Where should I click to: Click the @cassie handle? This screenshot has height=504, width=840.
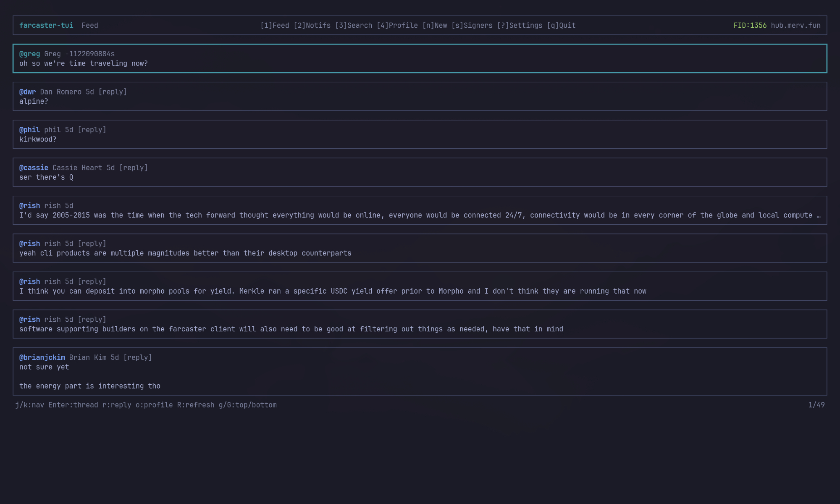[x=34, y=168]
